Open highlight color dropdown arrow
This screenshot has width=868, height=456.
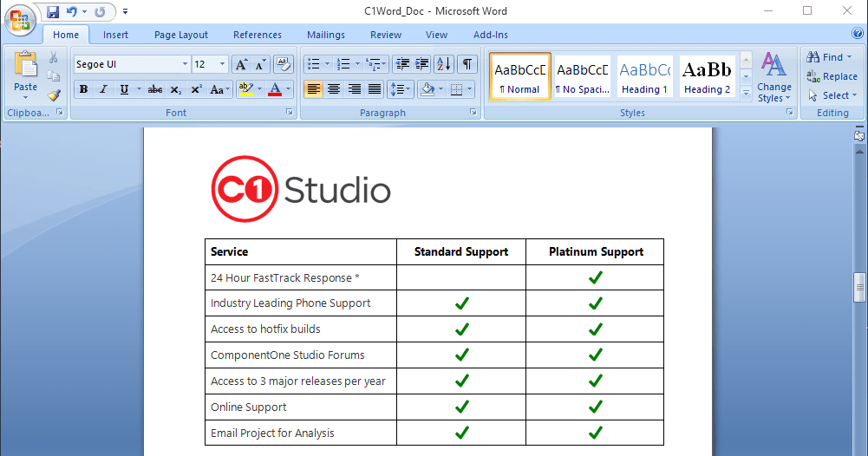click(259, 89)
